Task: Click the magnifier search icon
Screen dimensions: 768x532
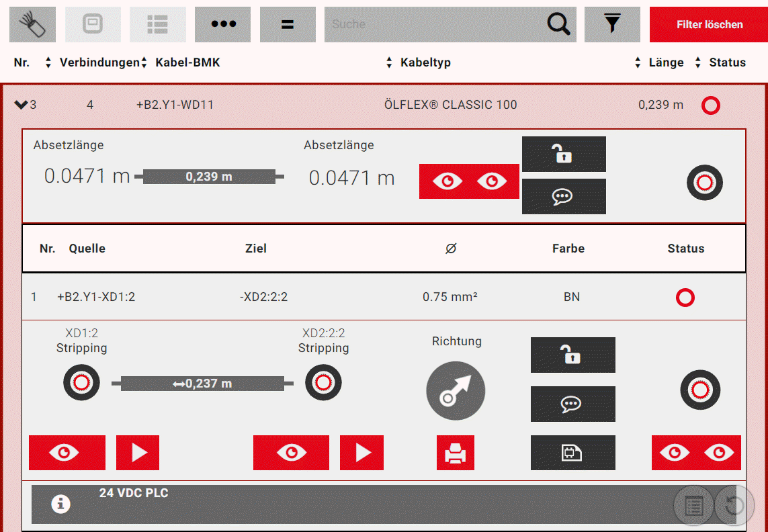Action: [x=558, y=24]
